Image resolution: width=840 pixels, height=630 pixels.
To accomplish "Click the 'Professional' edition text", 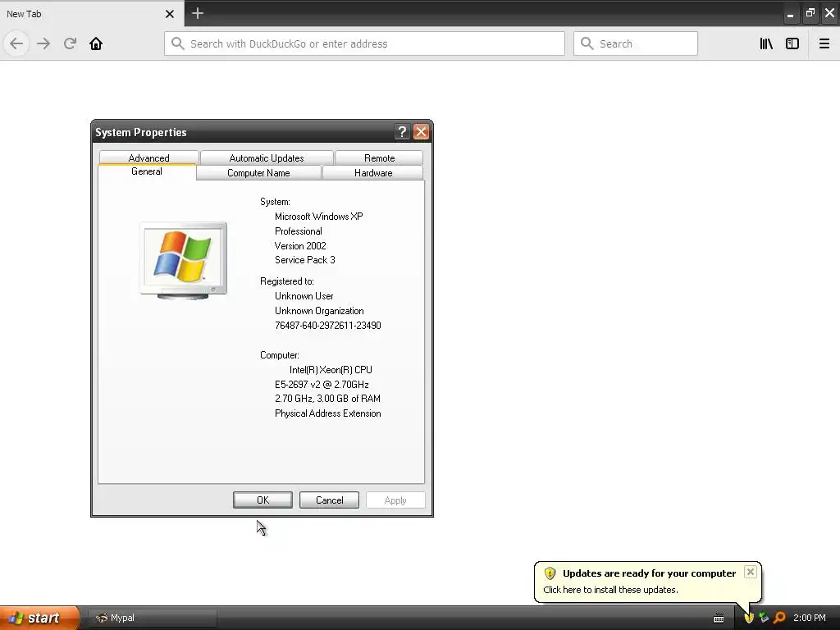I will click(299, 231).
